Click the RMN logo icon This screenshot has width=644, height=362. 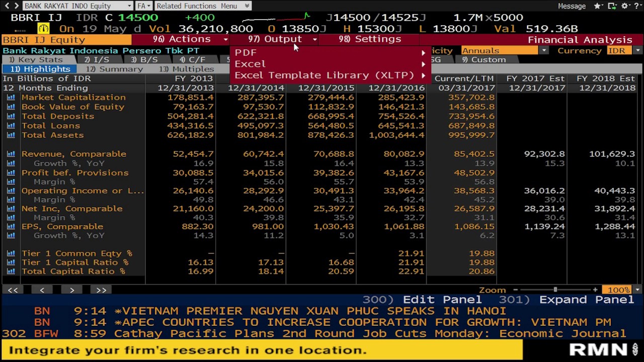click(604, 349)
